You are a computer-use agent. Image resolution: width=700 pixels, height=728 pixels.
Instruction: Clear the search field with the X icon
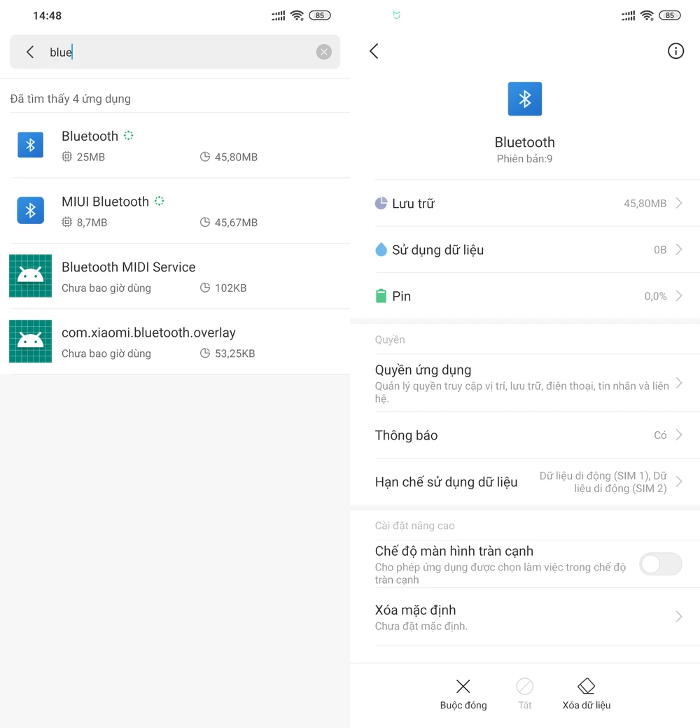coord(323,52)
